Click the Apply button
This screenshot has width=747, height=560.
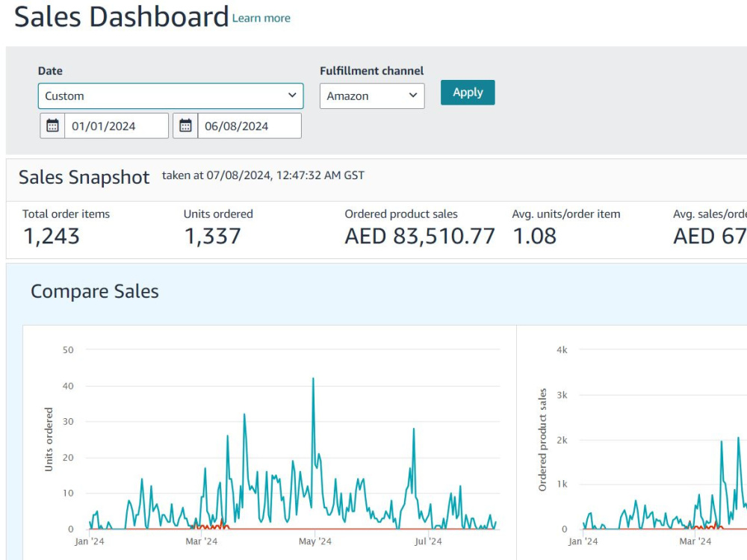tap(468, 93)
